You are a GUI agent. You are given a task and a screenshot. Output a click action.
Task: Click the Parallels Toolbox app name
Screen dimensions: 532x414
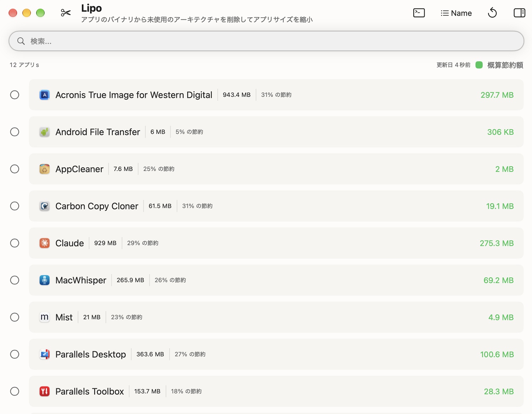(89, 391)
